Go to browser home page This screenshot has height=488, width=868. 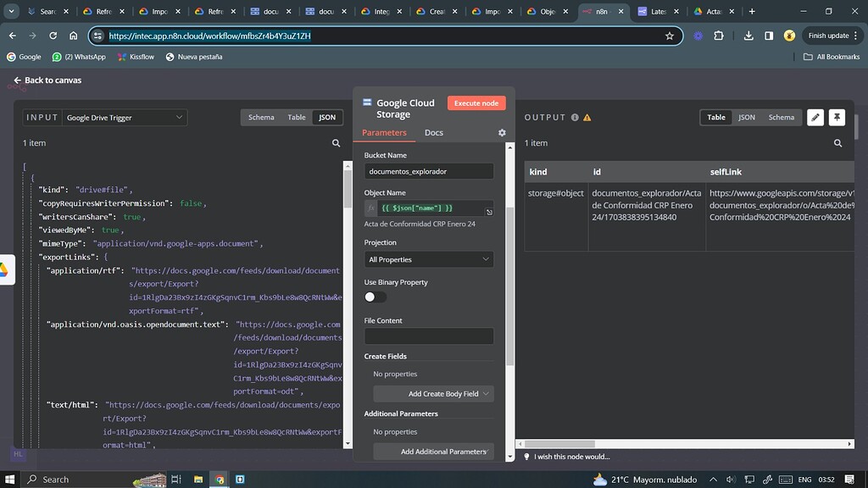pos(73,36)
